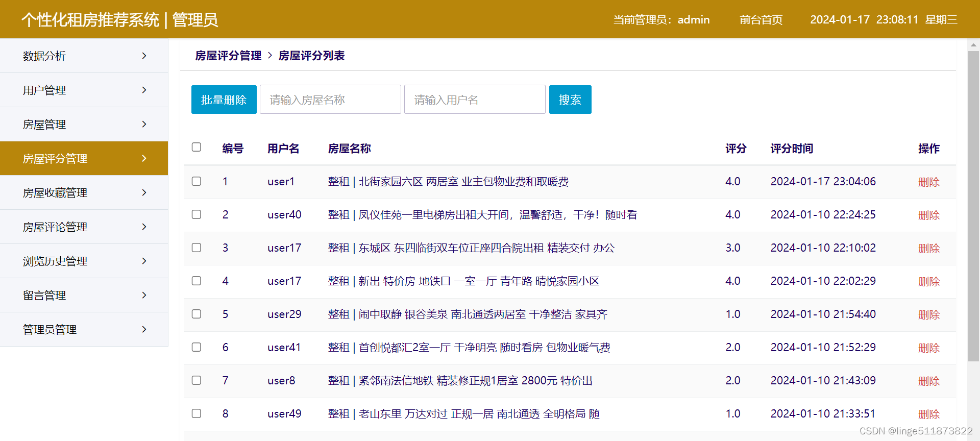Image resolution: width=980 pixels, height=441 pixels.
Task: Expand the 房屋收藏管理 menu chevron
Action: point(144,192)
